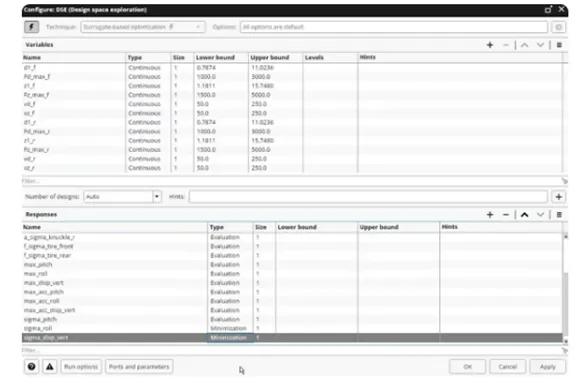Add a response using the Responses plus icon
Screen dimensions: 584x387
490,215
